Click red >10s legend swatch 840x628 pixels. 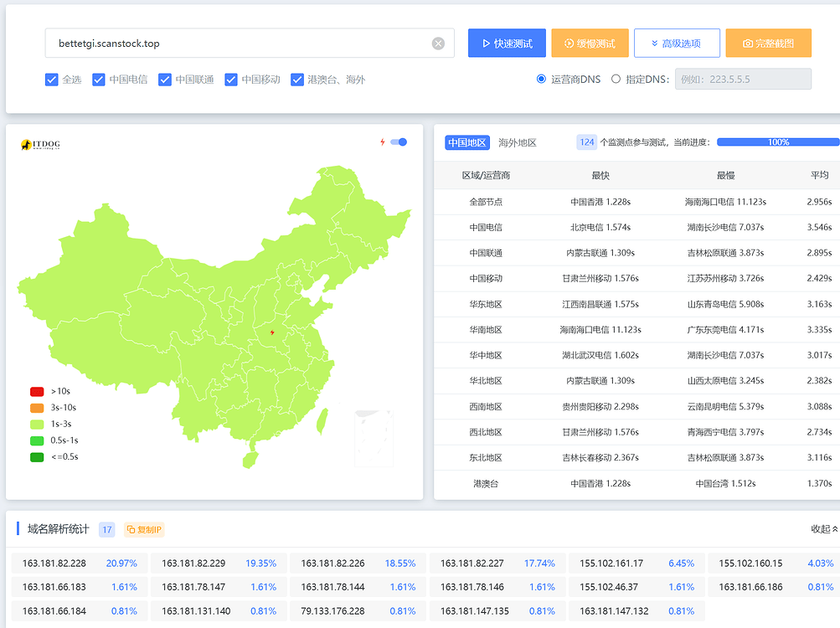pos(37,391)
